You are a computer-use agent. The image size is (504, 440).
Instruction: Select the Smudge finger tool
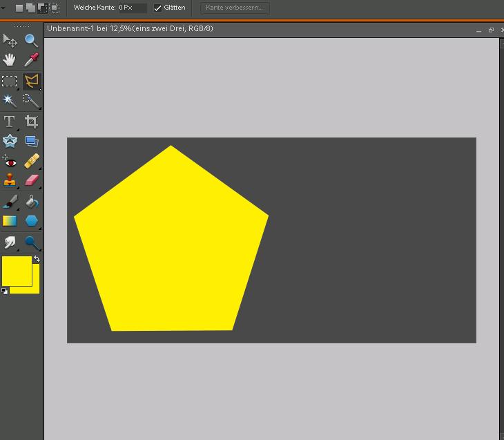click(x=10, y=242)
